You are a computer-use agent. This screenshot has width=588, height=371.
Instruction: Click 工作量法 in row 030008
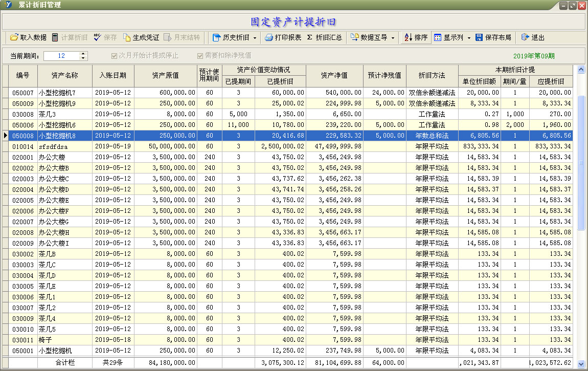point(432,114)
